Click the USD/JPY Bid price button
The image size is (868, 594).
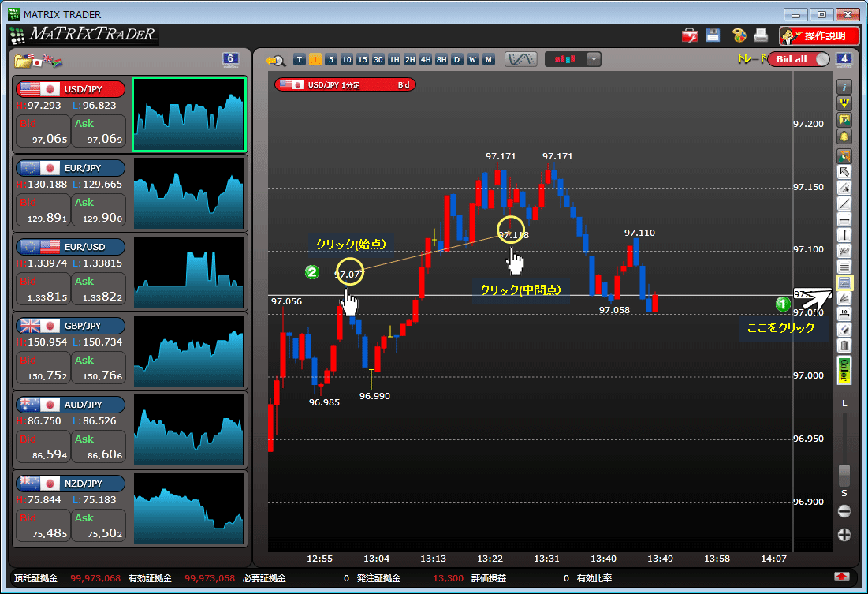[43, 131]
